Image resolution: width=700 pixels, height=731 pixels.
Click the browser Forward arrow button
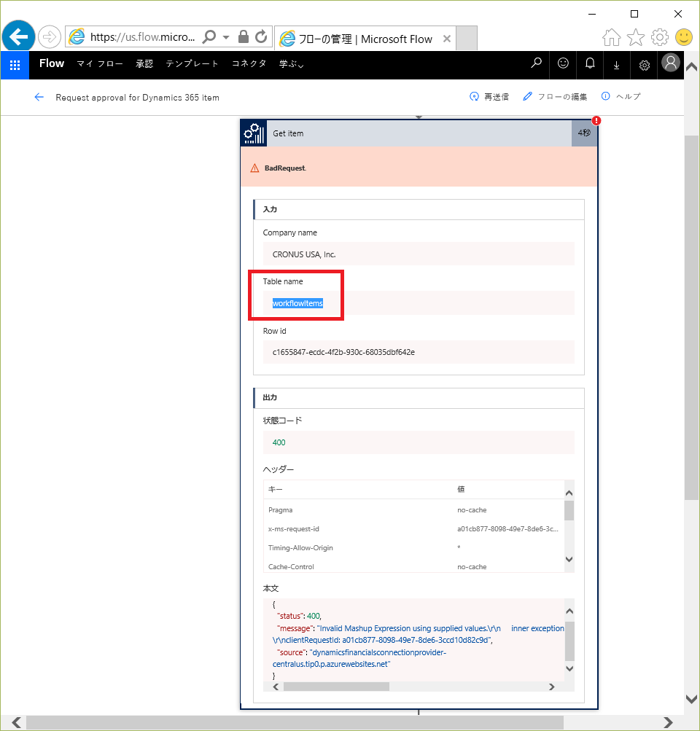pyautogui.click(x=49, y=37)
